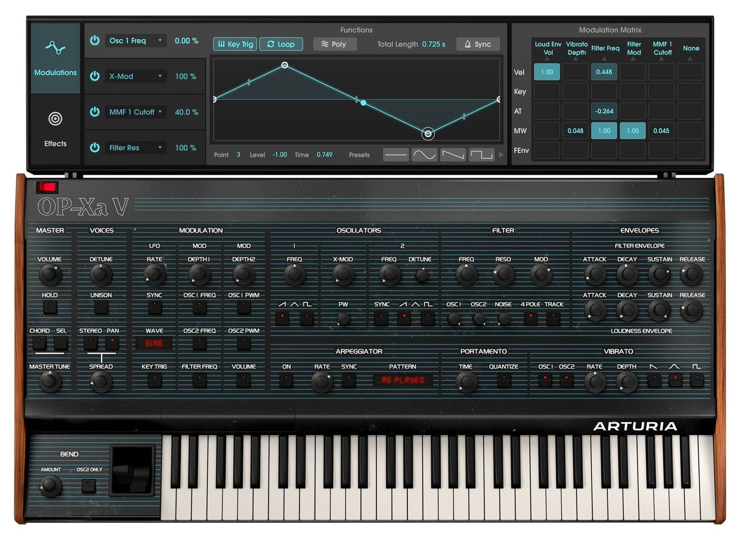The image size is (740, 560).
Task: Show more presets with right arrow
Action: 501,155
